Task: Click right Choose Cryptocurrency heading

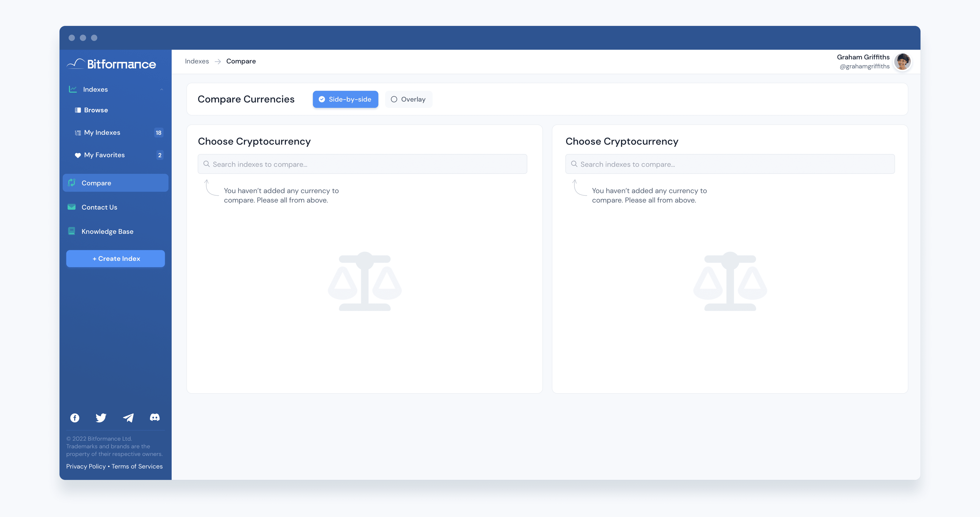Action: point(622,142)
